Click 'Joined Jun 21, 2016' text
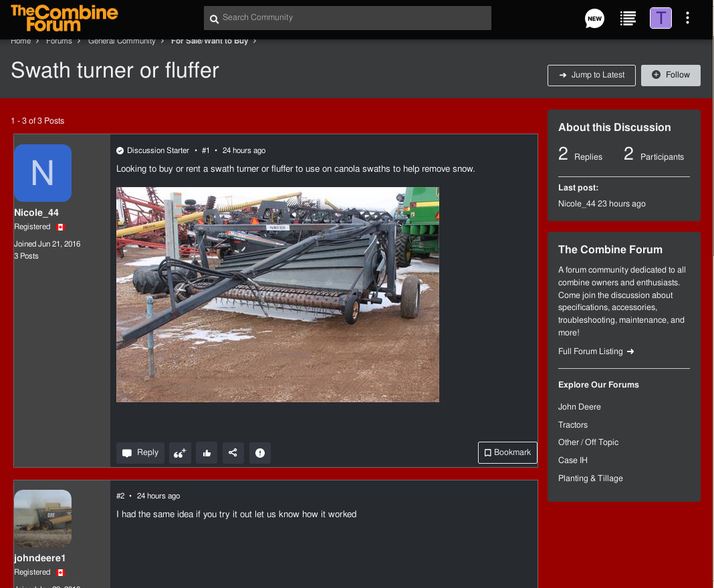Viewport: 714px width, 588px height. click(47, 244)
